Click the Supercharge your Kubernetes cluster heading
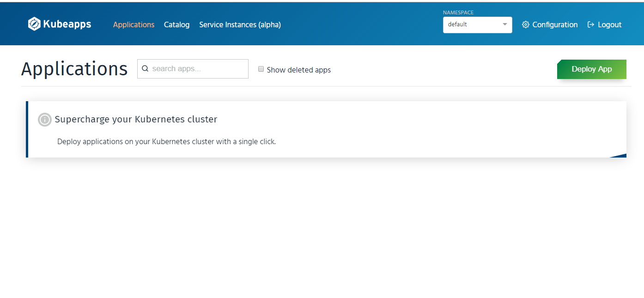Viewport: 644px width, 298px height. pyautogui.click(x=136, y=119)
